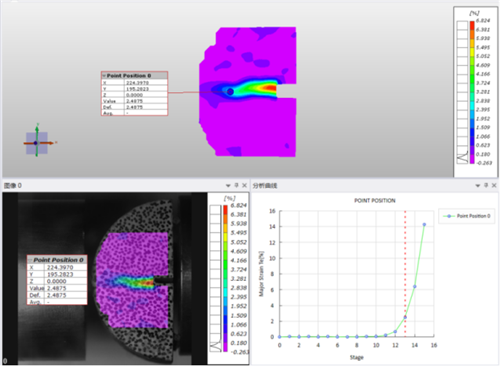
Task: Select the Point Position 0 header in image panel
Action: click(57, 260)
